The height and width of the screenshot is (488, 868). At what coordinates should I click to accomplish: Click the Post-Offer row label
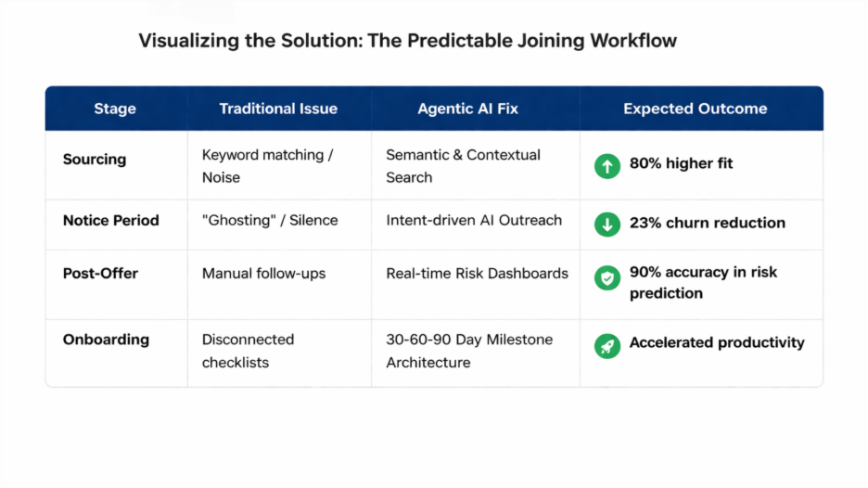tap(99, 274)
